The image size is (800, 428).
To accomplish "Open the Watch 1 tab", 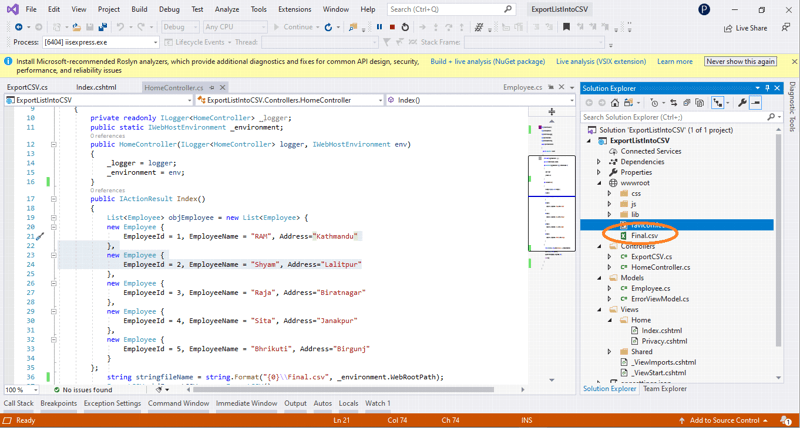I will 378,403.
